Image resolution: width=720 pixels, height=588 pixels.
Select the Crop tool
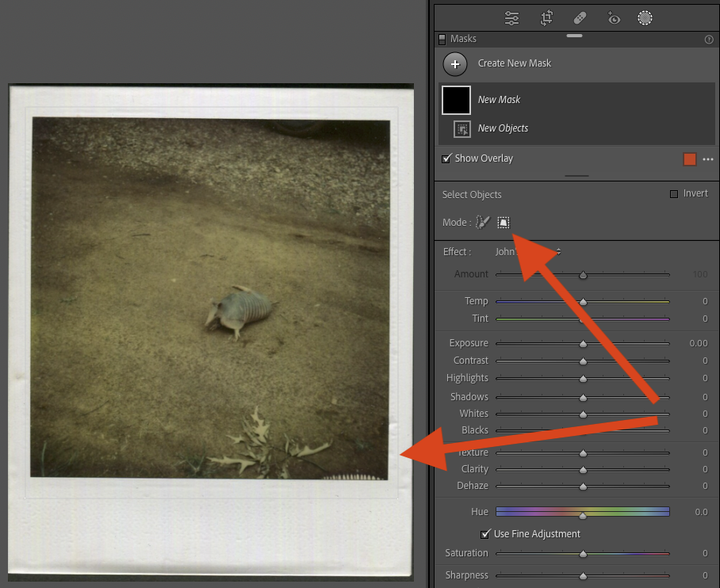(546, 17)
